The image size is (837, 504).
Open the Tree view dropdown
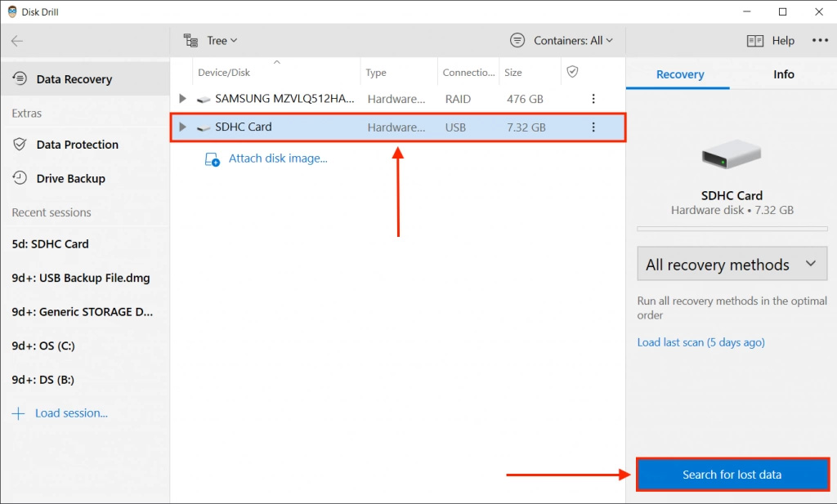222,41
